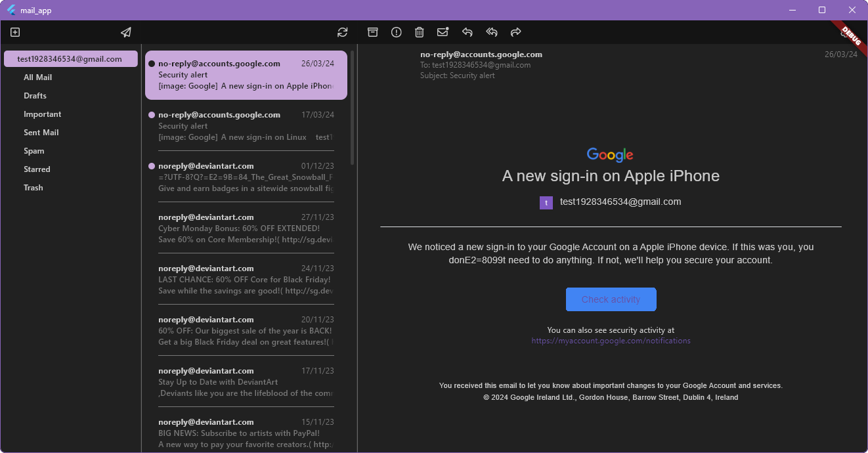Click the Check activity button
The height and width of the screenshot is (453, 868).
pyautogui.click(x=611, y=299)
